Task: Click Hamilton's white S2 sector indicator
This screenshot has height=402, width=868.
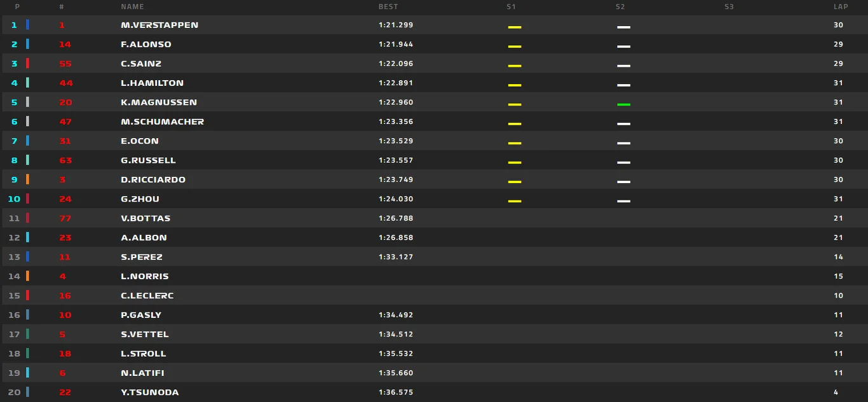Action: pos(623,85)
